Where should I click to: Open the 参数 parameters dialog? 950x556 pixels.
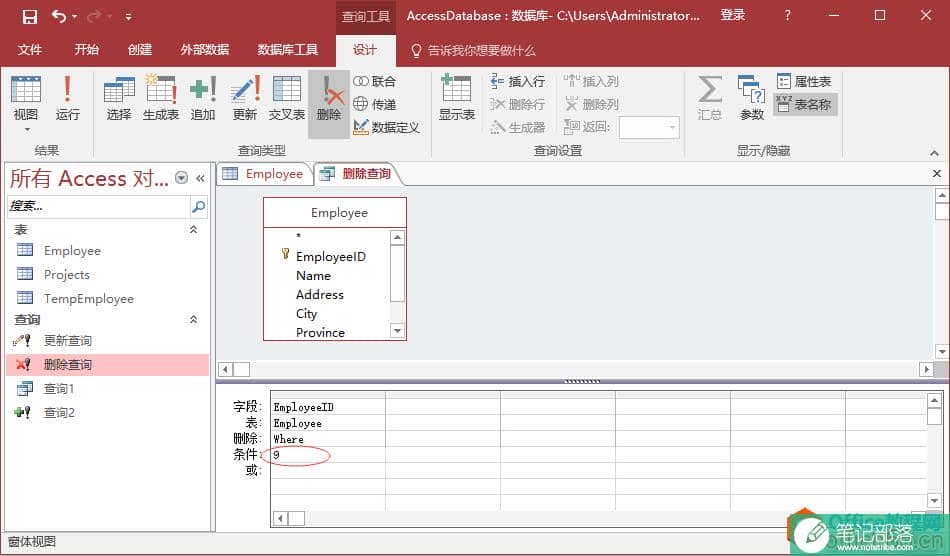752,98
